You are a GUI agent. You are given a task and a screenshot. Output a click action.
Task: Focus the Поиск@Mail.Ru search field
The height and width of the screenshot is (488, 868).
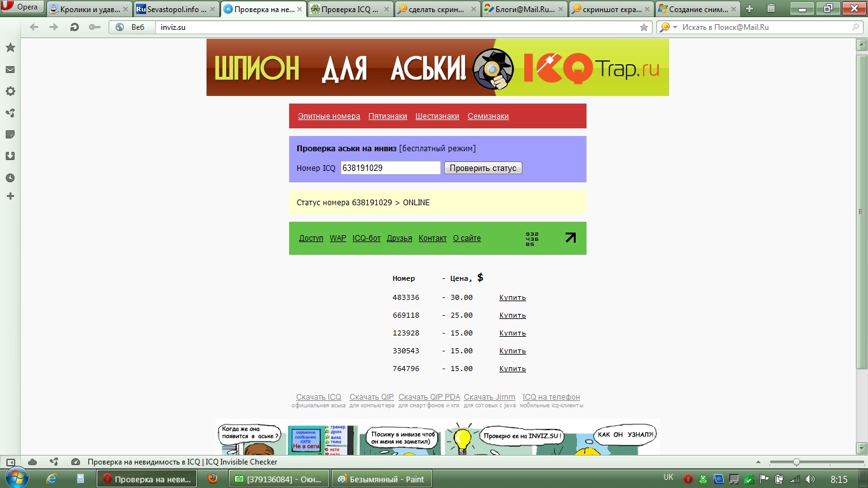[x=766, y=27]
